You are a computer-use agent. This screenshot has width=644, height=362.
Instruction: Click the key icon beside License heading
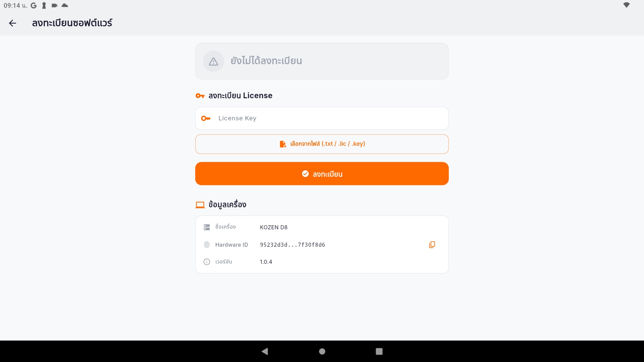coord(200,96)
